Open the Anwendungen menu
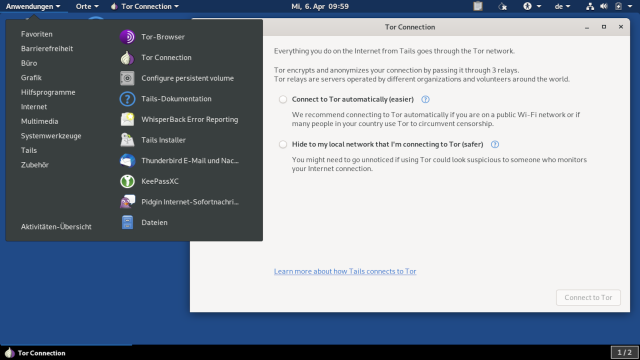This screenshot has height=360, width=640. pyautogui.click(x=33, y=6)
